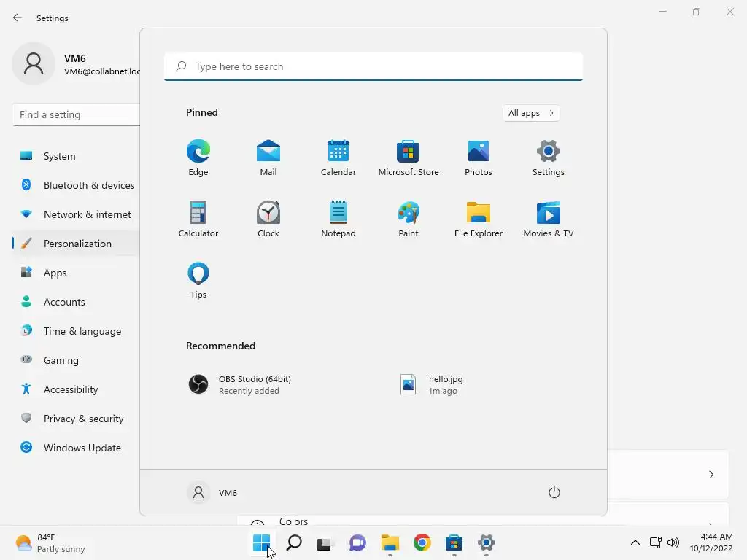Screen dimensions: 747x560
Task: Open Edge from pinned apps
Action: pos(198,158)
